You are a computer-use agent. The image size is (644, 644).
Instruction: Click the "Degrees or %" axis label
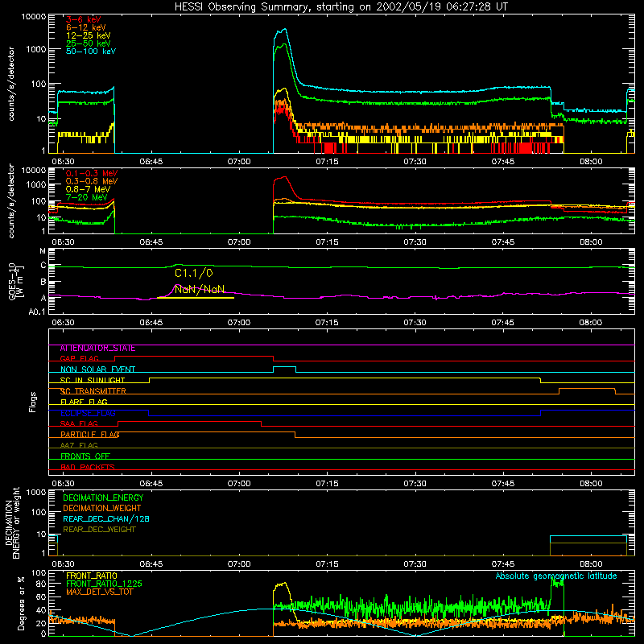21,603
